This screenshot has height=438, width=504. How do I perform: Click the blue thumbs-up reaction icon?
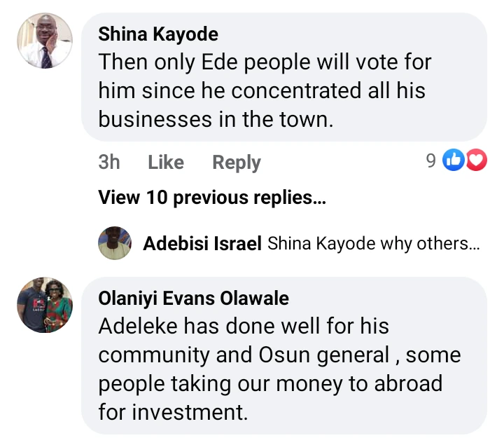point(455,161)
